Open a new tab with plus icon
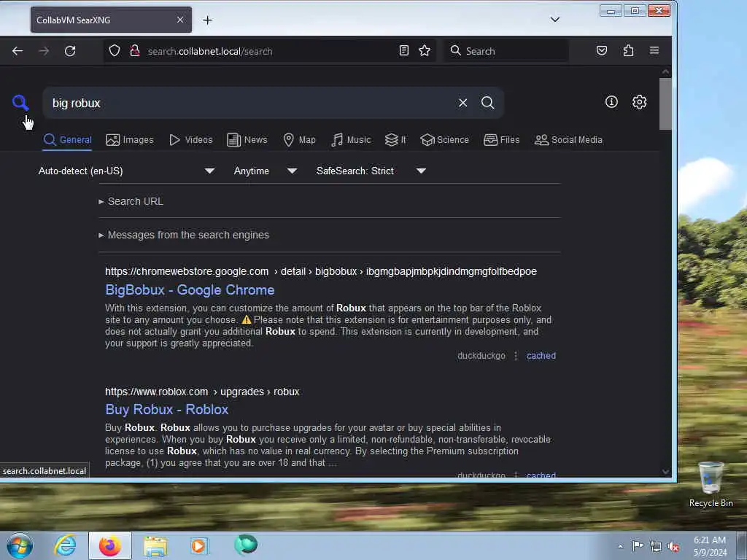The width and height of the screenshot is (747, 560). [207, 20]
